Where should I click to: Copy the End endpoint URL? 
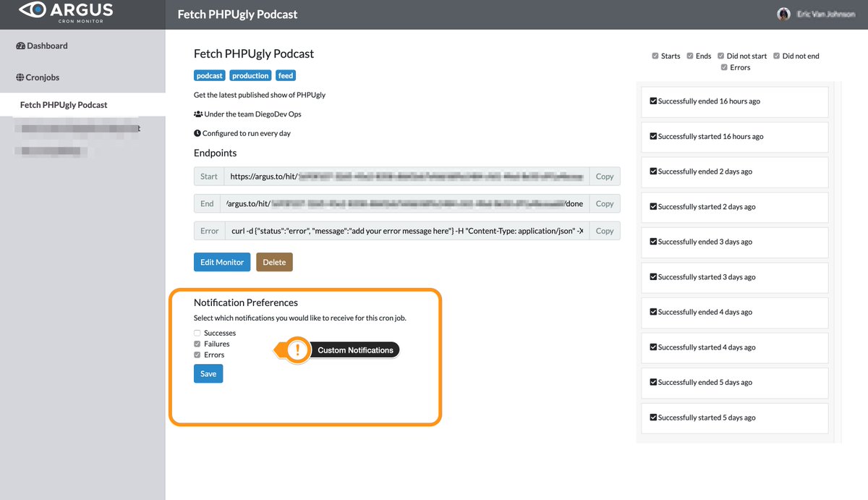pyautogui.click(x=605, y=204)
